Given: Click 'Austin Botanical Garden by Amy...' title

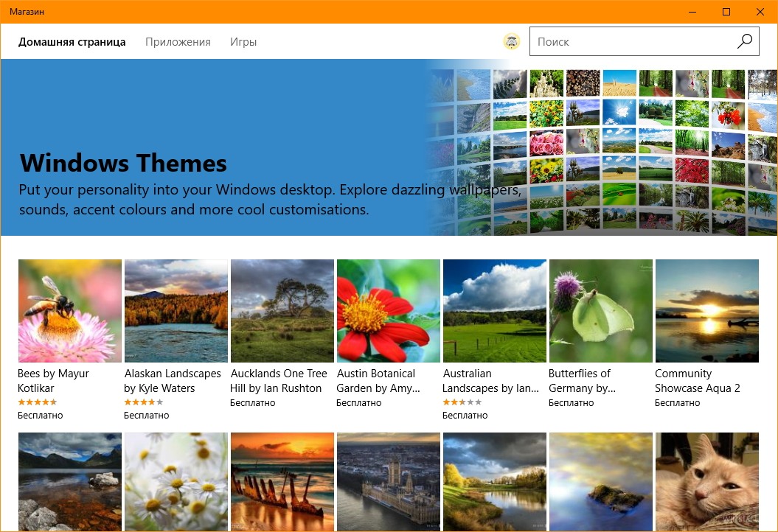Looking at the screenshot, I should (378, 381).
